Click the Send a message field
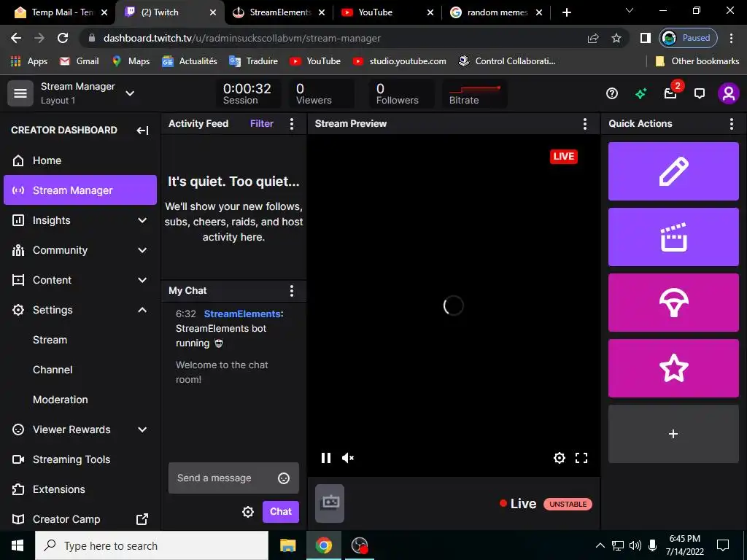747x560 pixels. click(x=233, y=478)
